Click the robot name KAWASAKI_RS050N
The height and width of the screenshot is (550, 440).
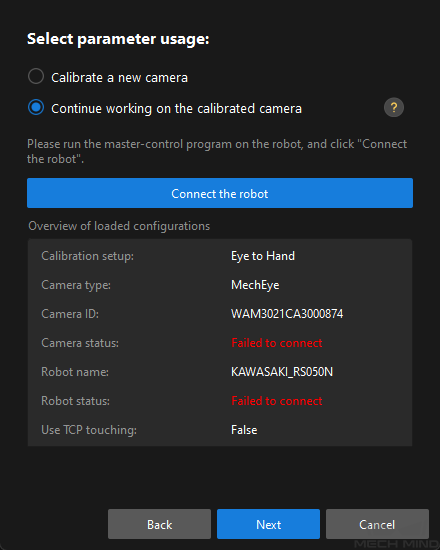pyautogui.click(x=282, y=372)
